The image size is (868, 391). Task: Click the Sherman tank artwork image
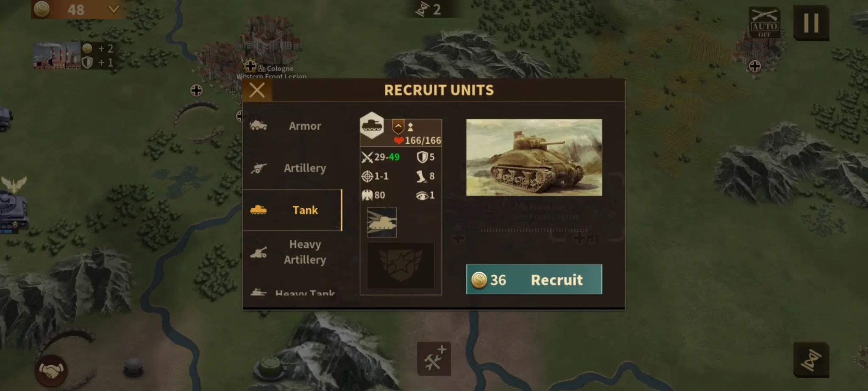534,157
